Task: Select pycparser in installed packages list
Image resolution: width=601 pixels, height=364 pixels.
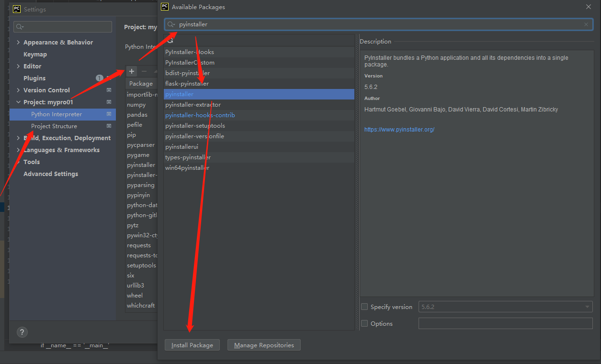Action: (x=141, y=145)
